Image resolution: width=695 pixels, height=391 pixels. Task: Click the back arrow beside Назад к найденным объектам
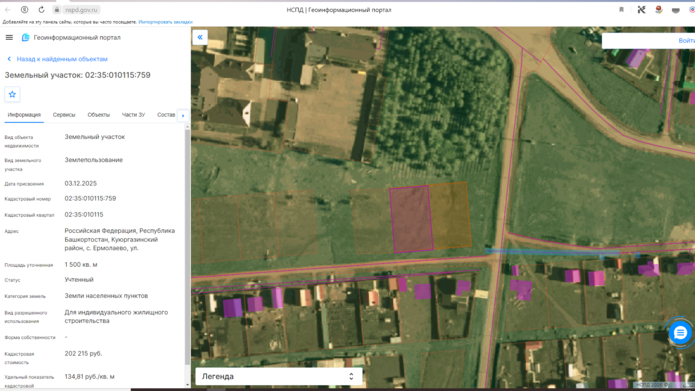[x=9, y=59]
